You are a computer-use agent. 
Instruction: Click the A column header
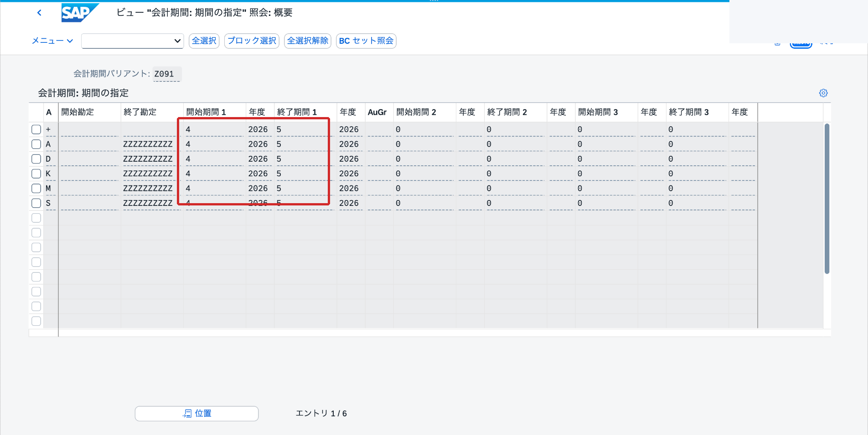pos(49,112)
